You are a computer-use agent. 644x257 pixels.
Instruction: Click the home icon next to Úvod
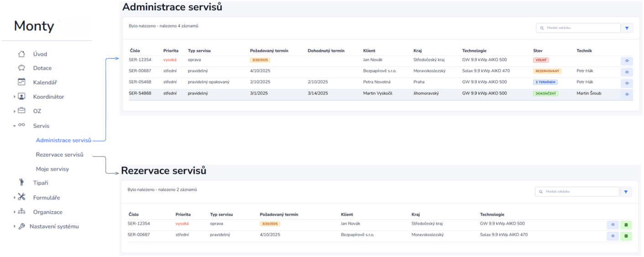click(21, 54)
